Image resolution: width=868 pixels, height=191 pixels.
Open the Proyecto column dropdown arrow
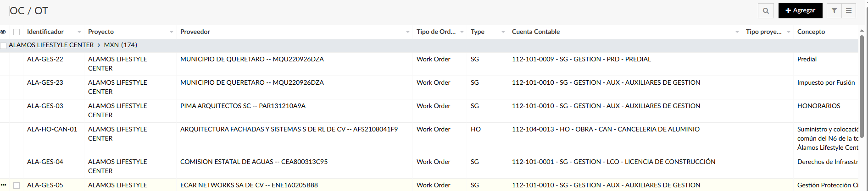(x=172, y=32)
